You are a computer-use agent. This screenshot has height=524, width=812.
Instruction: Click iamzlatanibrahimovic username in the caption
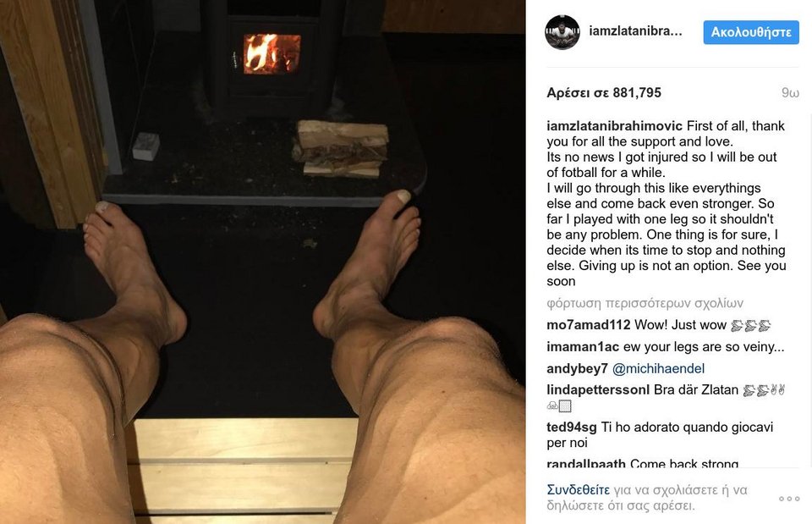pos(615,126)
